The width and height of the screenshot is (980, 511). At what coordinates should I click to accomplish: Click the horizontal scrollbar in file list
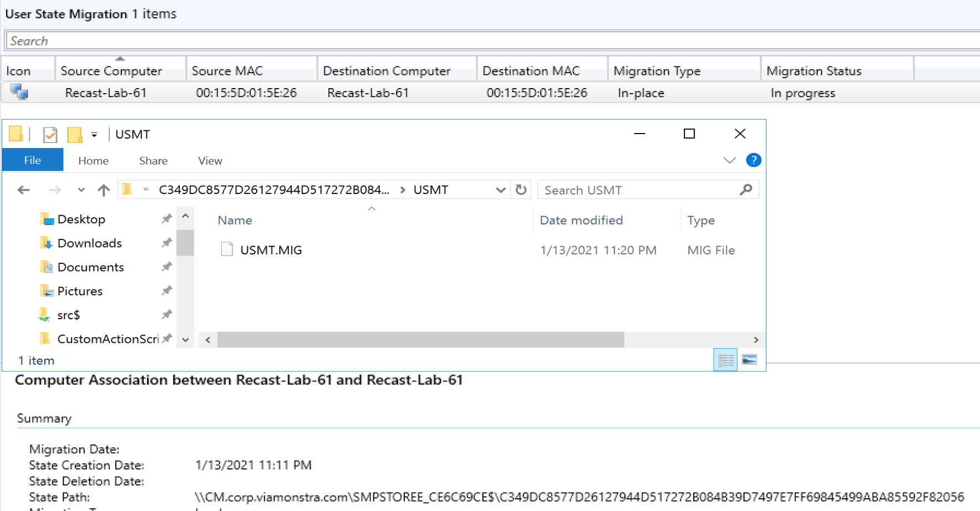click(x=420, y=340)
